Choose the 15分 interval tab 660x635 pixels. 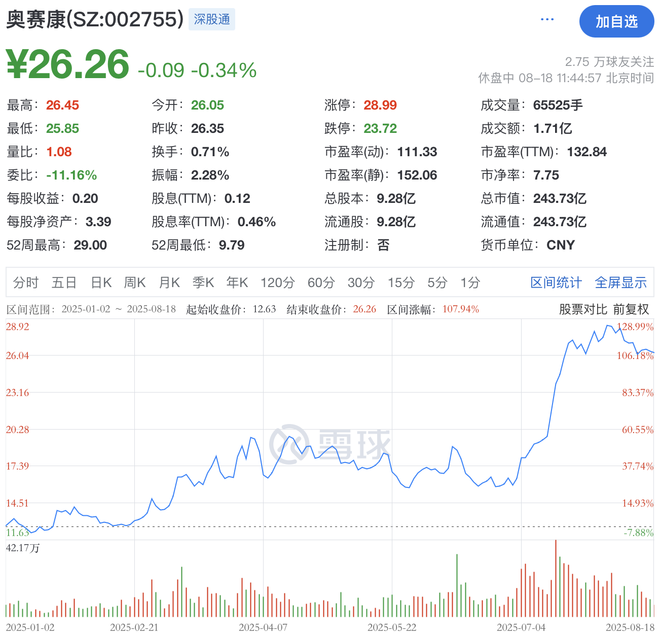click(401, 282)
